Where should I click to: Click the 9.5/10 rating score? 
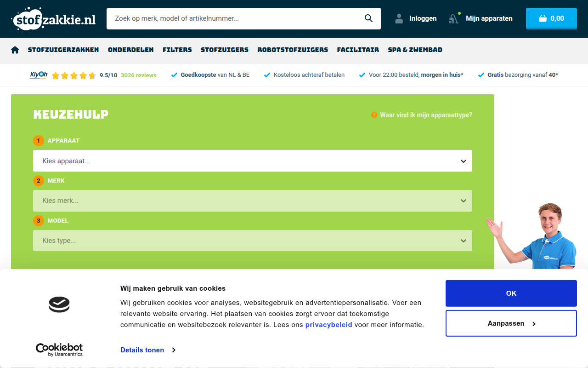(x=108, y=75)
